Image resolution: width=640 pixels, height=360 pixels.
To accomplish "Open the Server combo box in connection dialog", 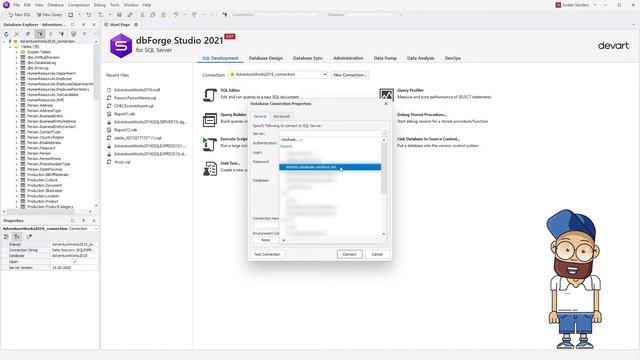I will pos(333,133).
